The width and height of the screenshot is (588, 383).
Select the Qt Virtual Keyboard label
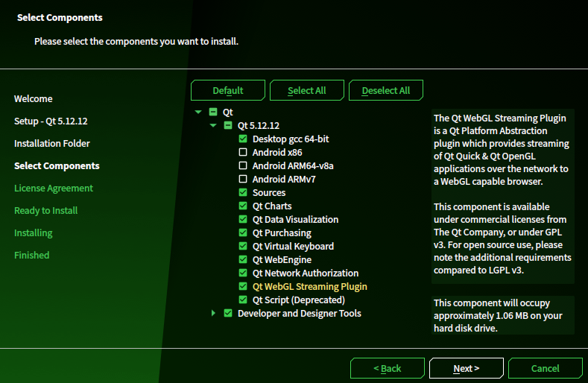click(x=293, y=247)
